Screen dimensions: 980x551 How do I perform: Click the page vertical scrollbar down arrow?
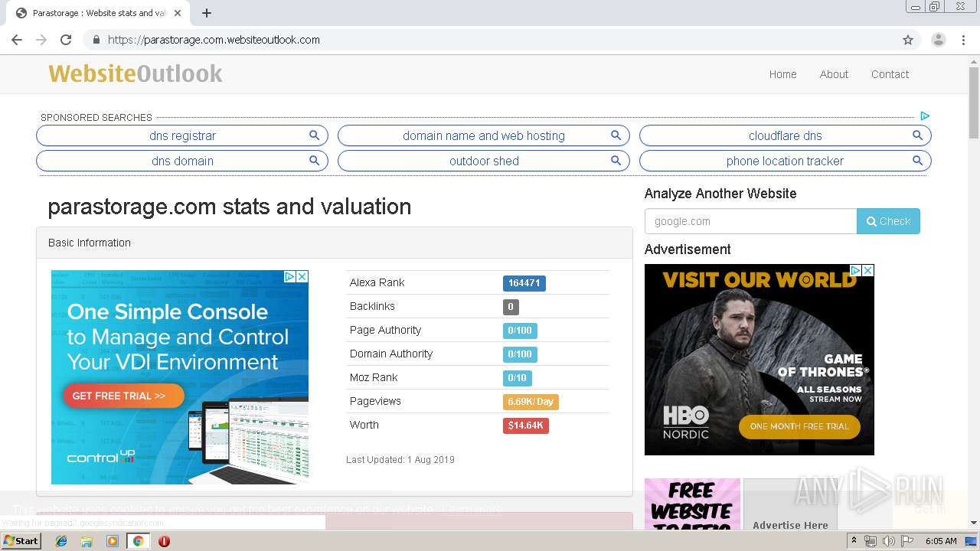pyautogui.click(x=974, y=523)
